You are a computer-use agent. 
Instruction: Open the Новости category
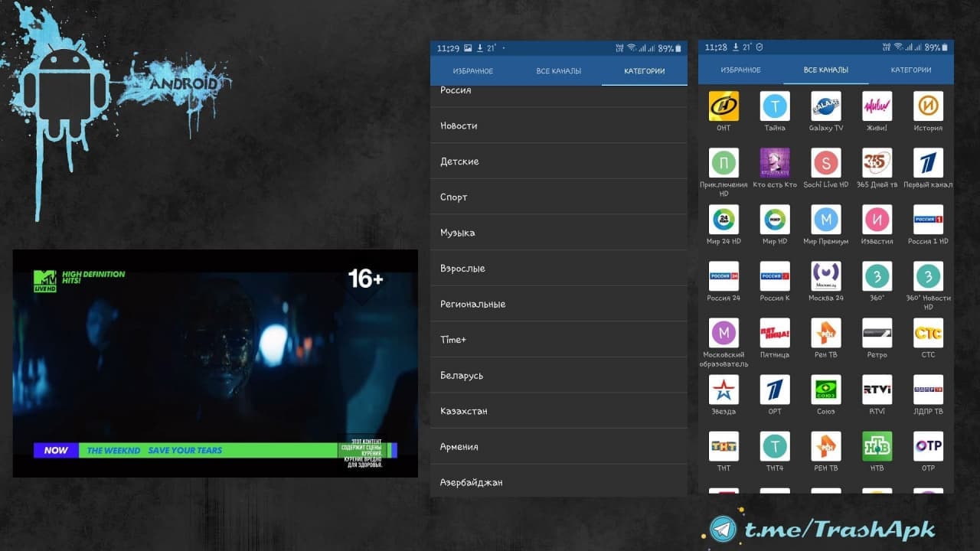[x=559, y=126]
